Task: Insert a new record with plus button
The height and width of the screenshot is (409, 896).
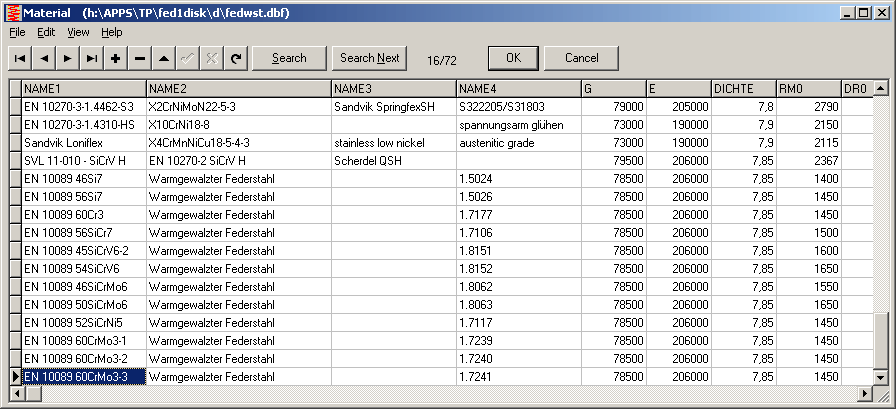Action: 116,58
